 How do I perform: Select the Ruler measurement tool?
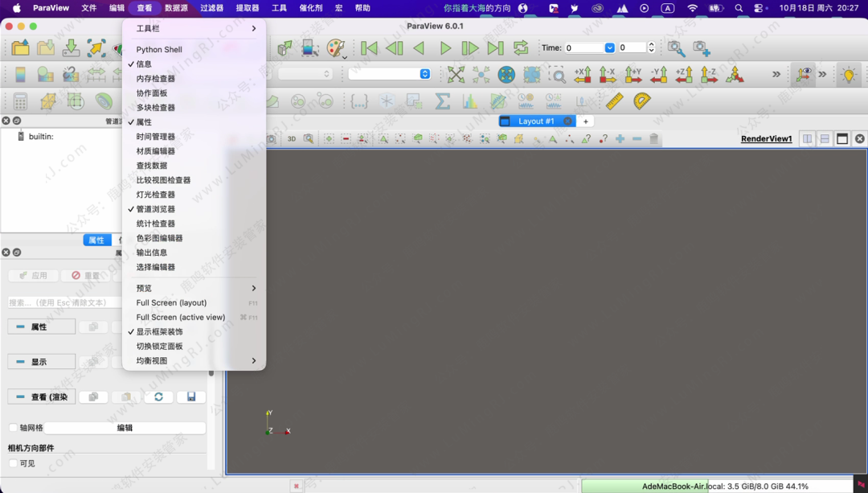pos(614,101)
